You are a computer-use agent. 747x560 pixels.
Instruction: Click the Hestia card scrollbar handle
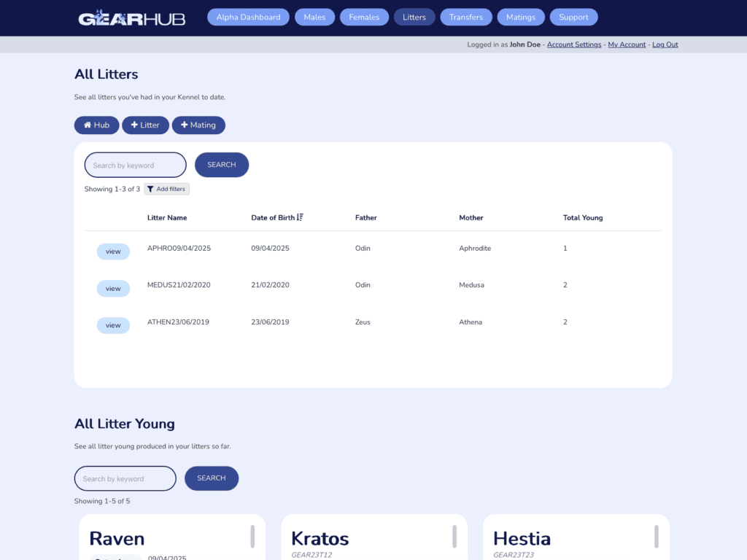coord(657,537)
